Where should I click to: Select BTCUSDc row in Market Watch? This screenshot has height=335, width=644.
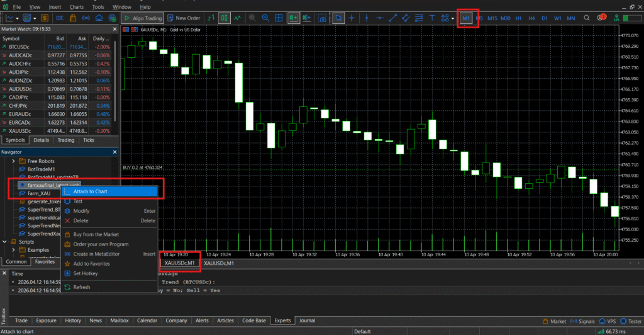coord(22,47)
